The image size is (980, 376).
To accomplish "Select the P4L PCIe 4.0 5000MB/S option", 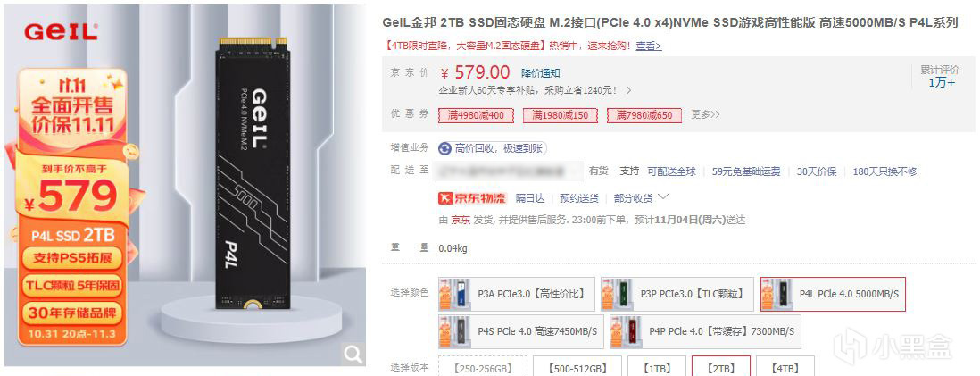I will pyautogui.click(x=833, y=294).
